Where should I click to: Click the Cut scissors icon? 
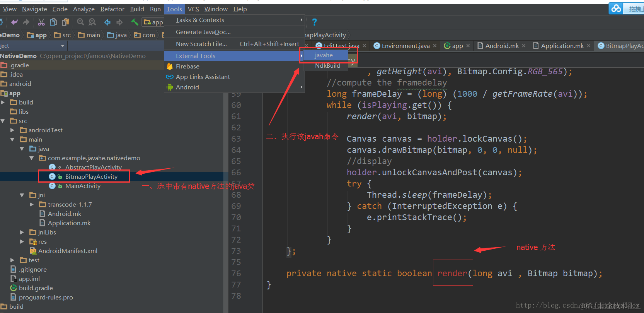(x=41, y=22)
